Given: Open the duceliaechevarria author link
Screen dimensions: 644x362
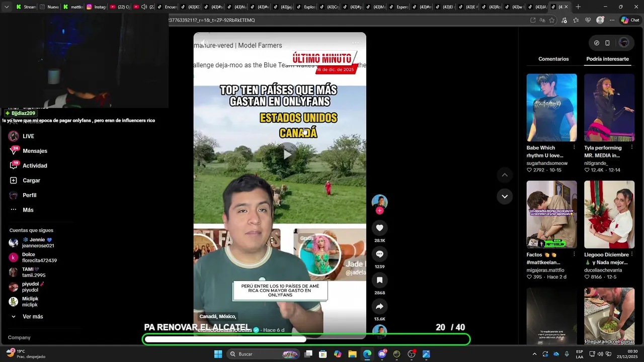Looking at the screenshot, I should pos(603,270).
